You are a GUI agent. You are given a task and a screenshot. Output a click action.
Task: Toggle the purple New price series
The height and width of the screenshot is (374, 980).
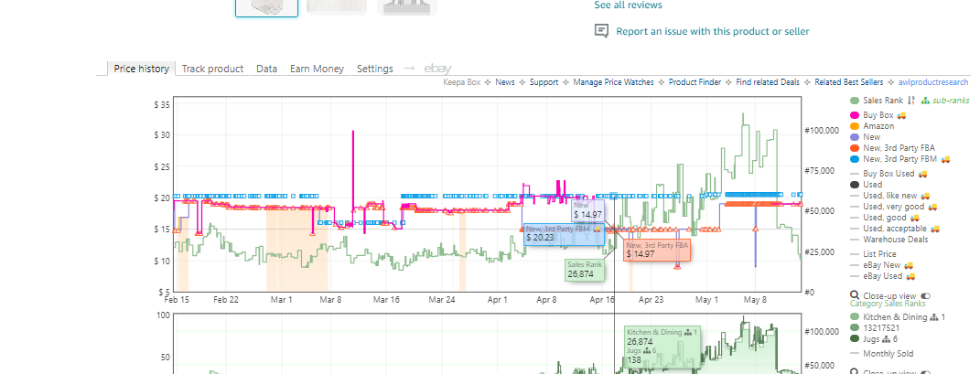(866, 137)
